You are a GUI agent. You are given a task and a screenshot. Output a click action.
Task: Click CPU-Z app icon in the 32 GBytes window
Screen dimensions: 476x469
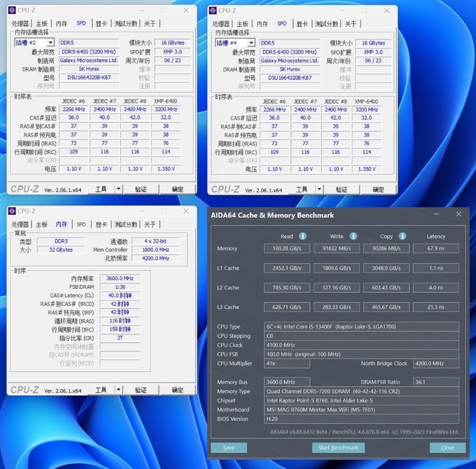point(12,211)
